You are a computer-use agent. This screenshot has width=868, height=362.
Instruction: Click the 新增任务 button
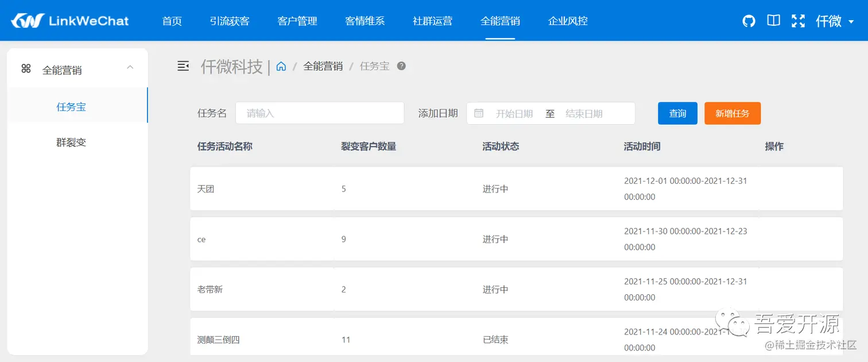[733, 113]
